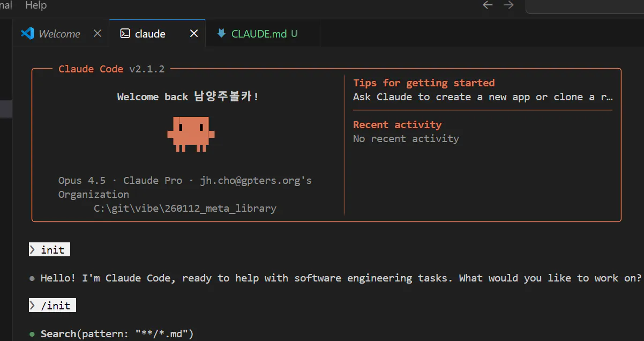Screen dimensions: 644x341
Task: Click the "Claude Code v2.1.2" title text
Action: [x=111, y=69]
